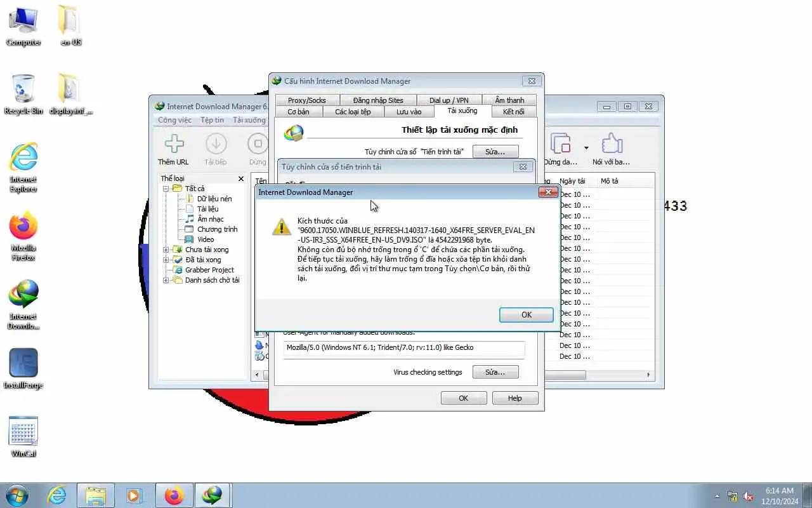The width and height of the screenshot is (812, 508).
Task: Select the Recycle Bin desktop icon
Action: tap(23, 94)
